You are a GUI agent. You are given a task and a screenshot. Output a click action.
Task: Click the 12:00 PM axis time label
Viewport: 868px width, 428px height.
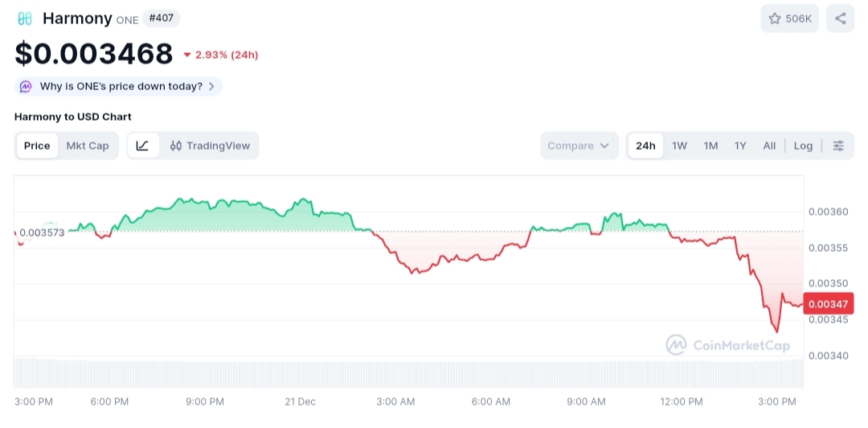pyautogui.click(x=682, y=402)
